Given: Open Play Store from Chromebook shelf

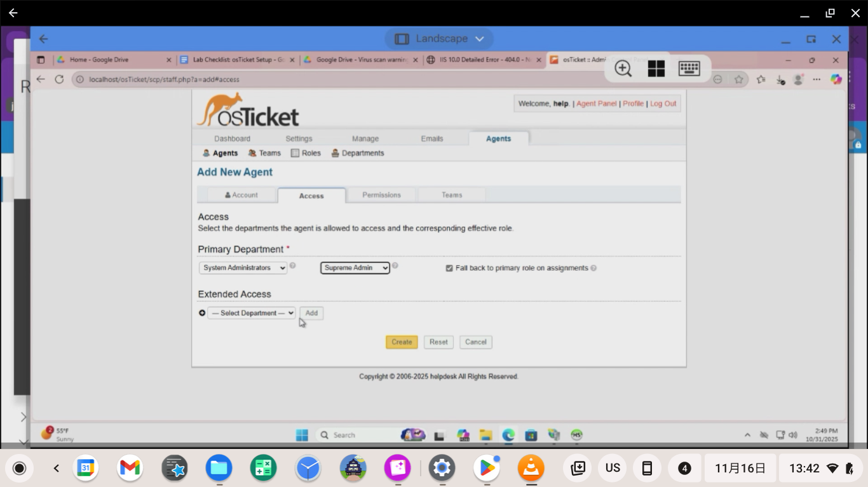Looking at the screenshot, I should (487, 469).
